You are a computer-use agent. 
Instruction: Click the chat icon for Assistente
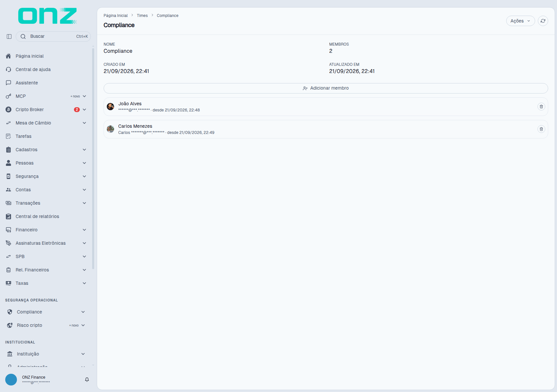[8, 83]
